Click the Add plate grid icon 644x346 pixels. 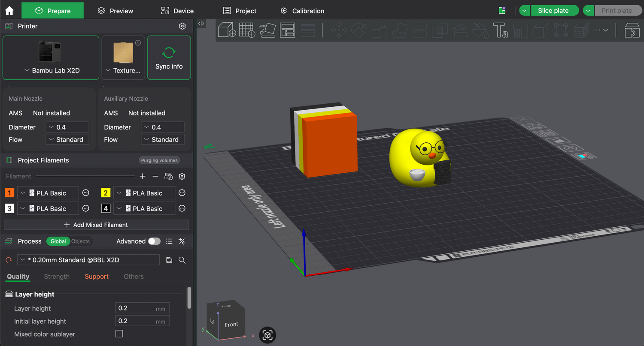(247, 30)
